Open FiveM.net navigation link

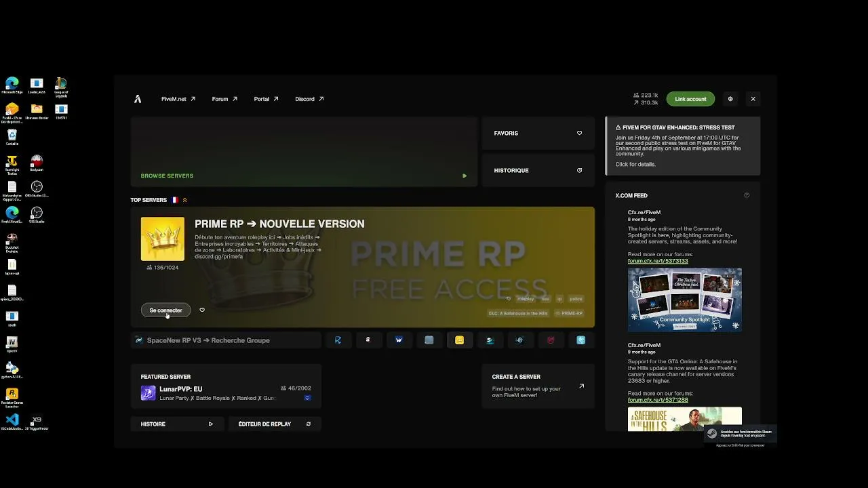click(178, 99)
